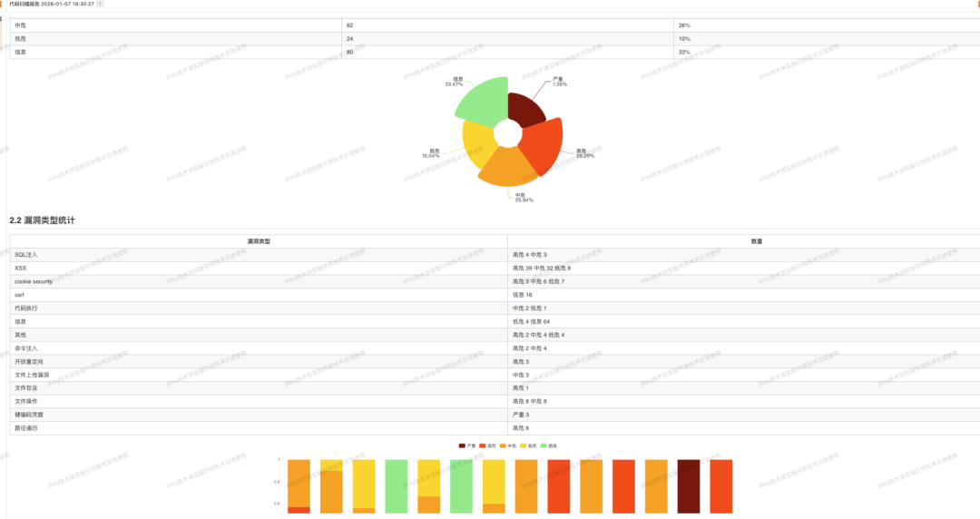Image resolution: width=980 pixels, height=519 pixels.
Task: Toggle the 严重 legend swatch above the bar chart
Action: click(462, 446)
